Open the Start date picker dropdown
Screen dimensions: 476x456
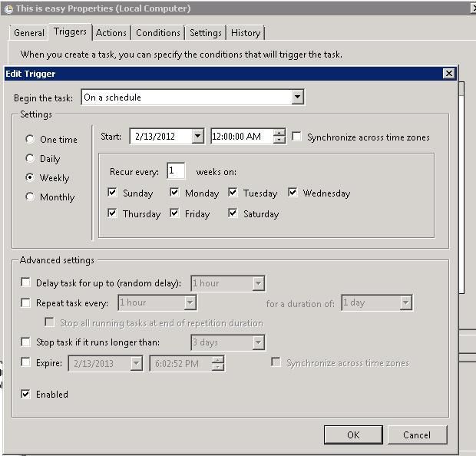[197, 136]
